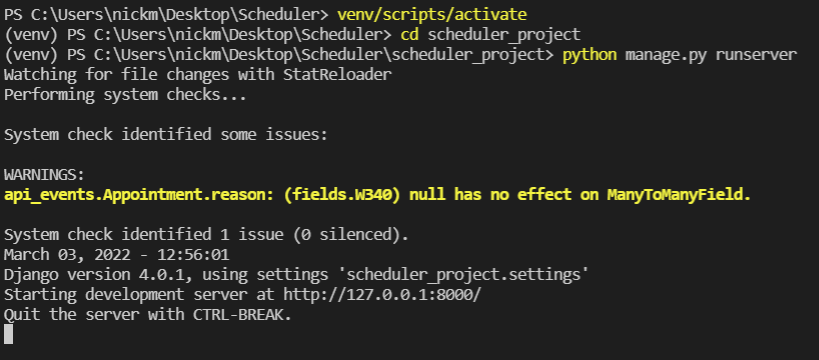Image resolution: width=819 pixels, height=360 pixels.
Task: Click 'api_events.Appointment.reason:' in the warning
Action: pos(139,195)
